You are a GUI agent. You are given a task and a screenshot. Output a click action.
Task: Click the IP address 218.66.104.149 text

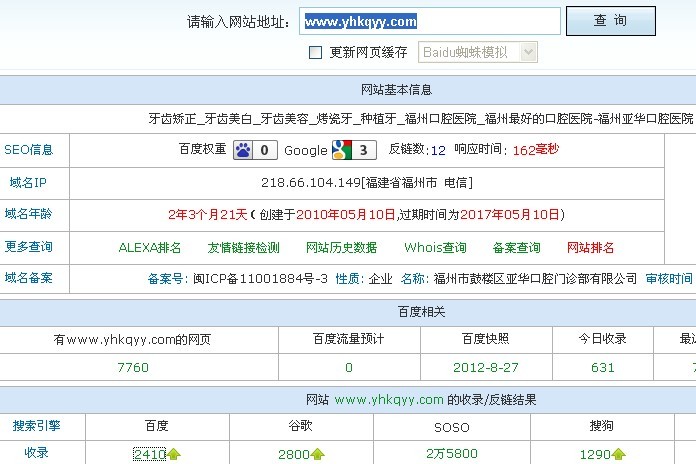[311, 183]
